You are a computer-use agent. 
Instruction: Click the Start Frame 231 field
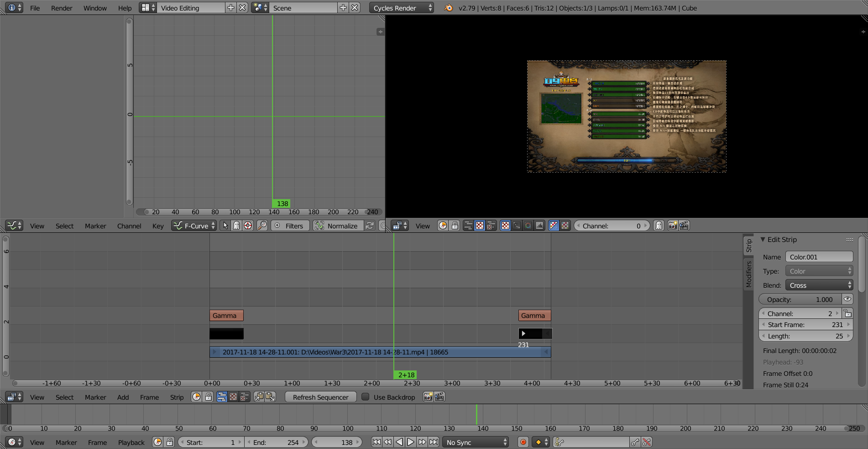pyautogui.click(x=805, y=324)
